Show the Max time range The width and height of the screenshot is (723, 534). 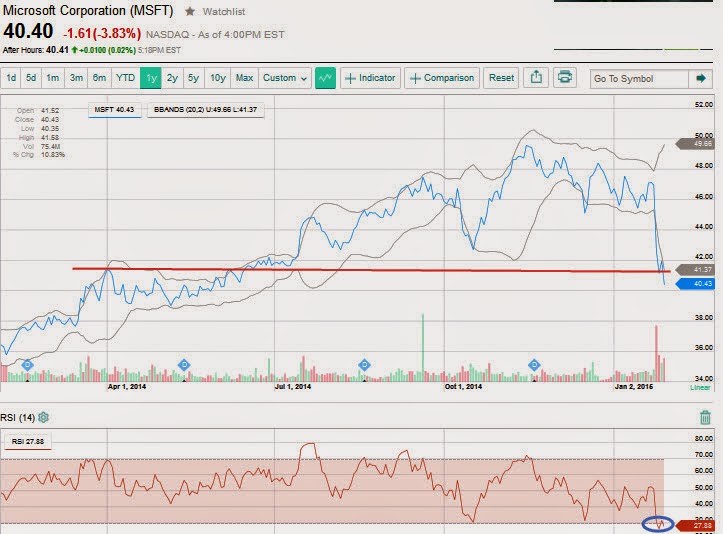point(244,78)
